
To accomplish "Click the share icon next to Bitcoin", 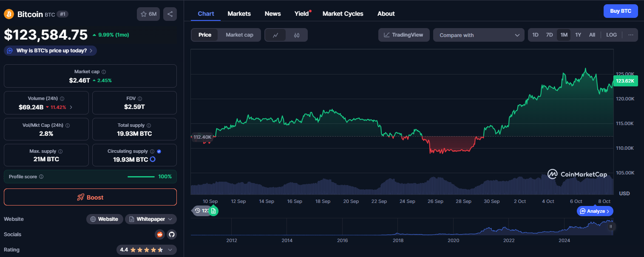I will click(170, 14).
